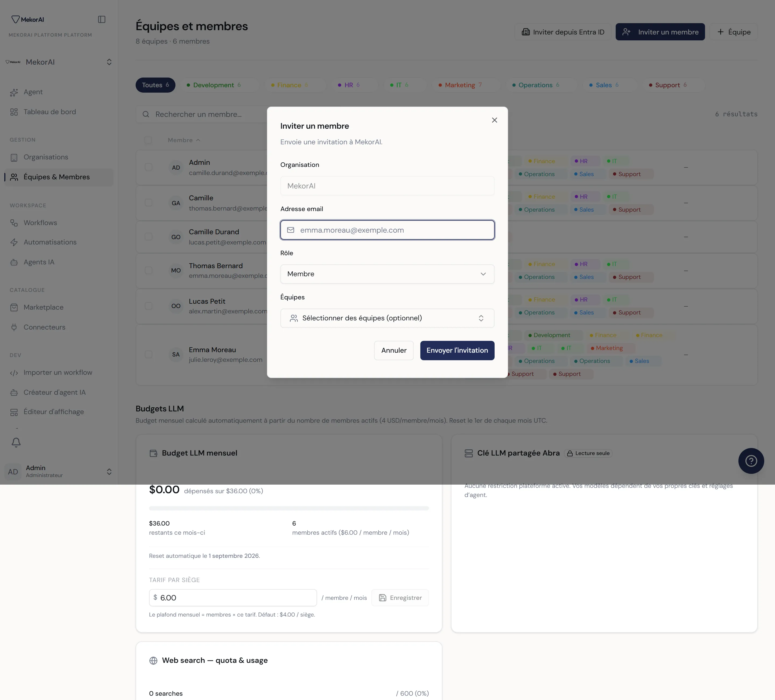Screen dimensions: 775x700
Task: Open the Marketplace bag icon
Action: click(x=14, y=307)
